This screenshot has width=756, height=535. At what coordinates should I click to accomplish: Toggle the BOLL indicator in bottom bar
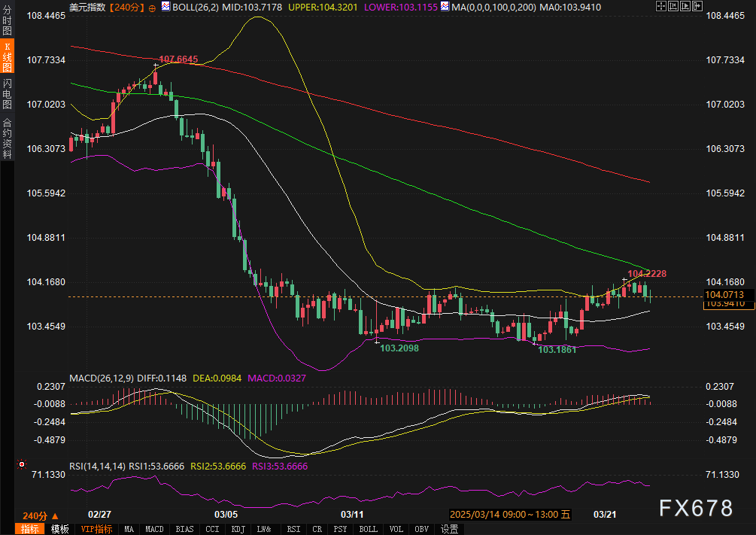pos(368,529)
